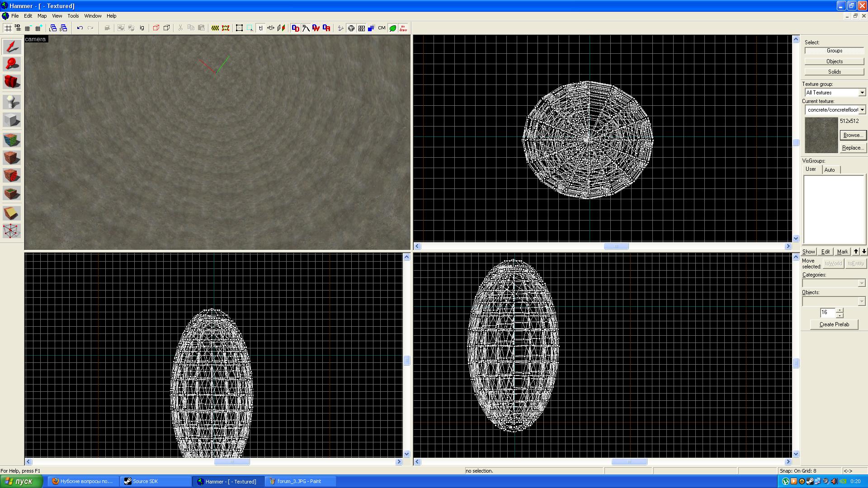Open the Current texture dropdown
The image size is (868, 488).
pyautogui.click(x=862, y=110)
